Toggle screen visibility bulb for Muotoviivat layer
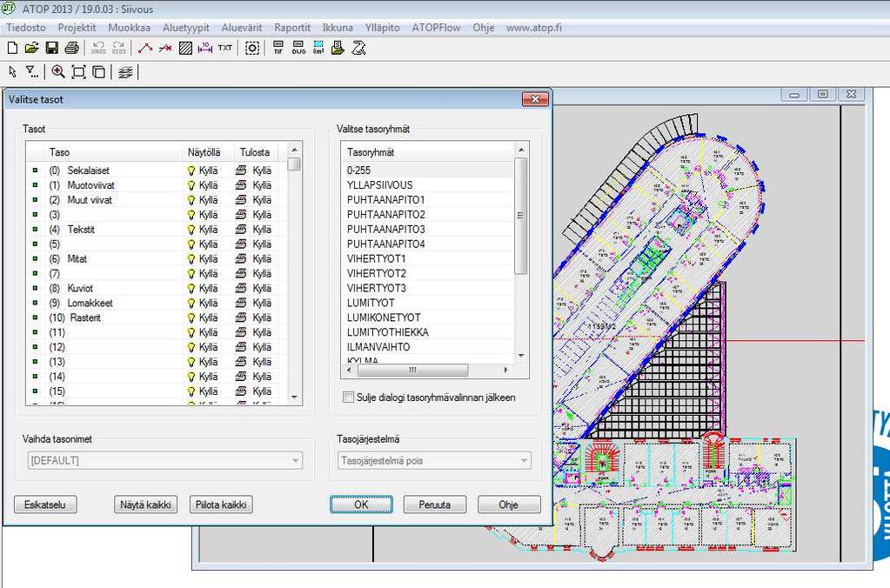The image size is (890, 588). point(191,185)
